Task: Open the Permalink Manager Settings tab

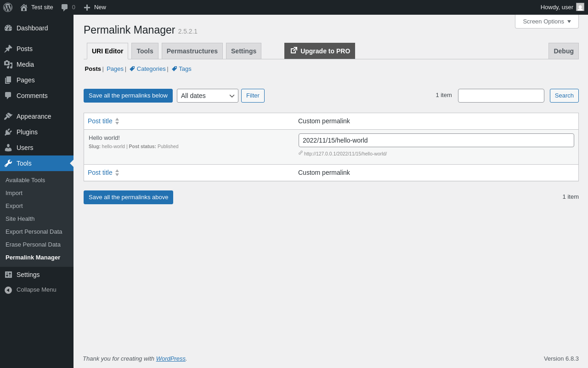Action: (243, 51)
